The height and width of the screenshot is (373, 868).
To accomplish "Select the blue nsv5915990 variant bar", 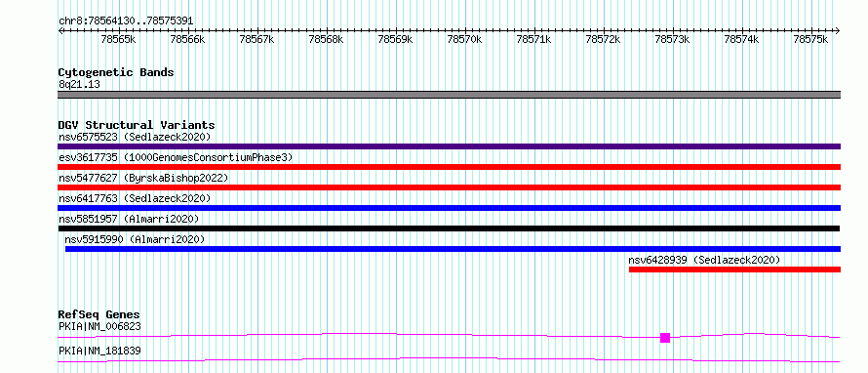I will tap(453, 249).
